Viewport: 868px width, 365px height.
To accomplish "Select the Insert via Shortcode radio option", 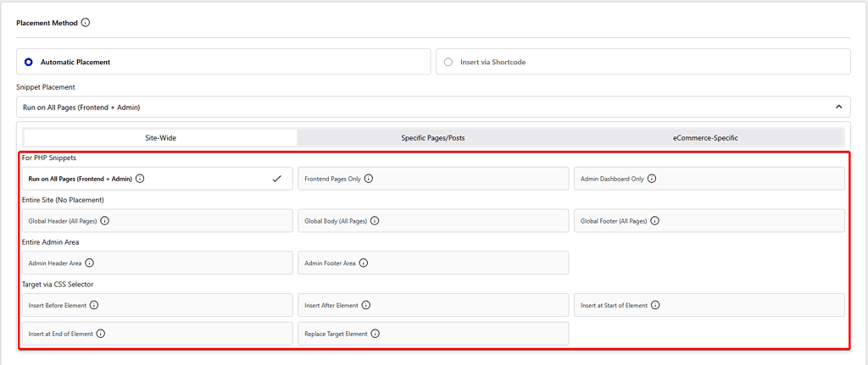I will tap(448, 62).
